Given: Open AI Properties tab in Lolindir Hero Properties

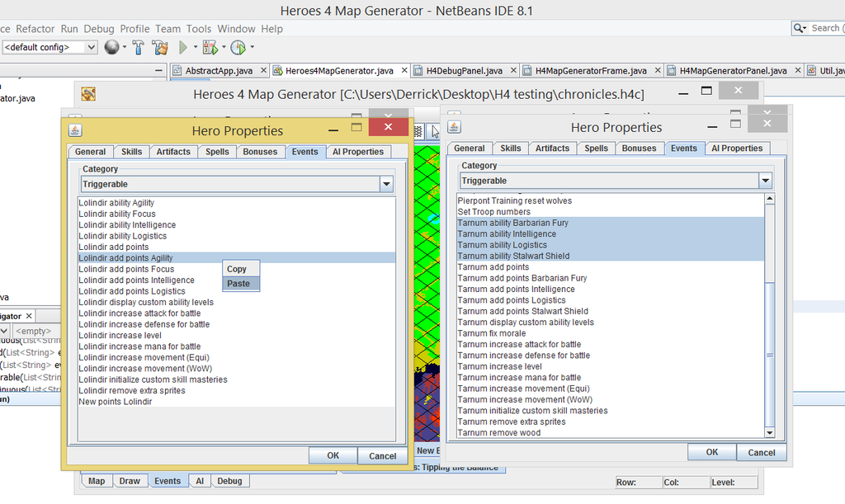Looking at the screenshot, I should click(x=358, y=152).
